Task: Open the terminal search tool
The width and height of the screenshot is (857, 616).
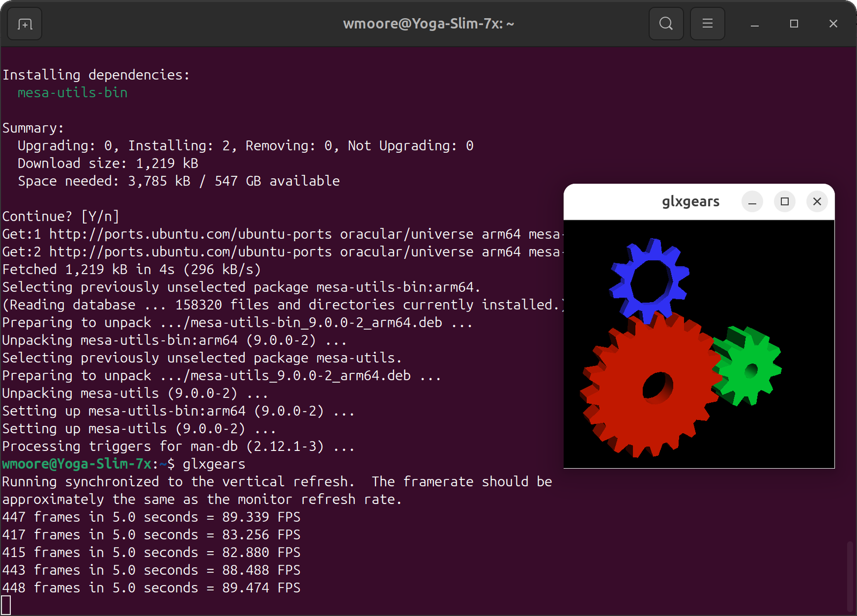Action: (666, 24)
